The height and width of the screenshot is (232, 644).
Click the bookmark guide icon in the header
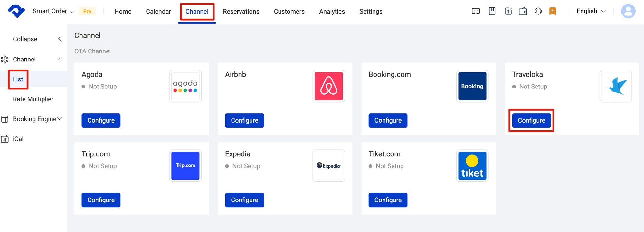point(492,11)
